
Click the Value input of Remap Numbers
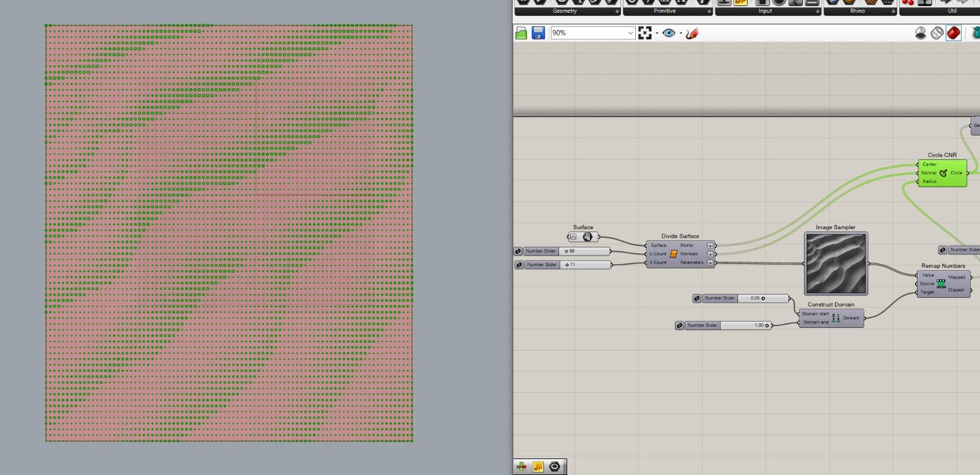pos(929,275)
